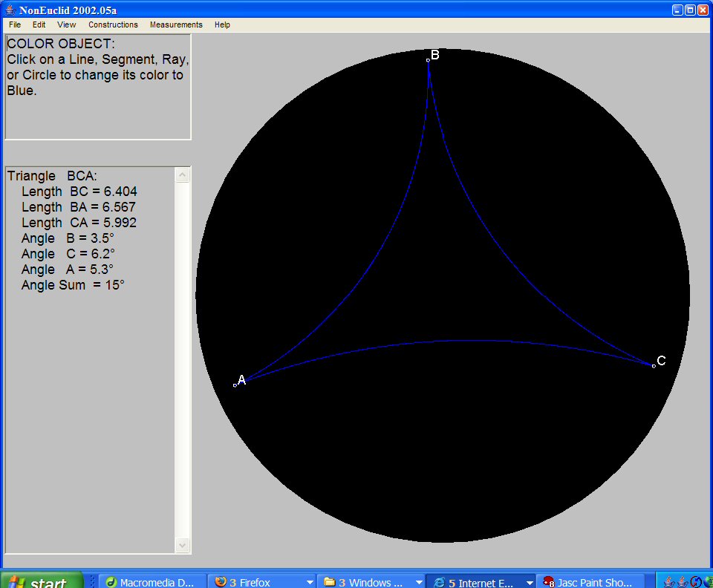Open the File menu
The height and width of the screenshot is (588, 713).
[x=15, y=24]
